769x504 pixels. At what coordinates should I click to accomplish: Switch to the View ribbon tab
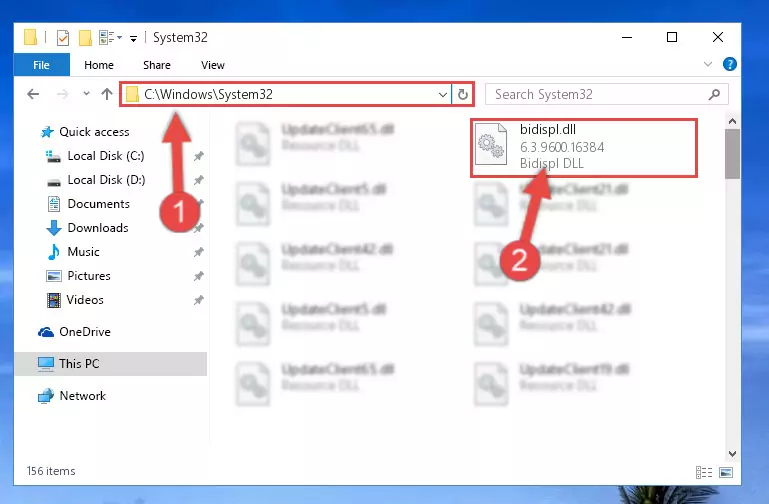click(x=212, y=65)
